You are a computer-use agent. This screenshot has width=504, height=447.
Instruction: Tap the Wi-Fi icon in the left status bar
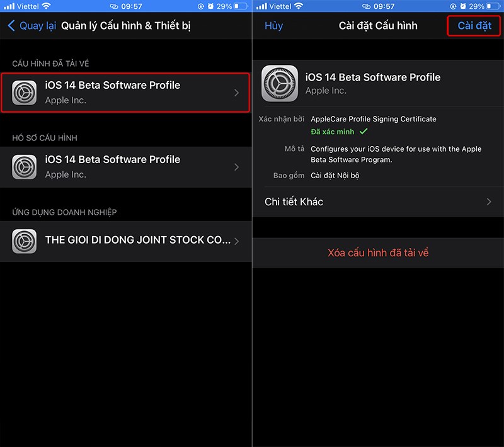tap(46, 6)
